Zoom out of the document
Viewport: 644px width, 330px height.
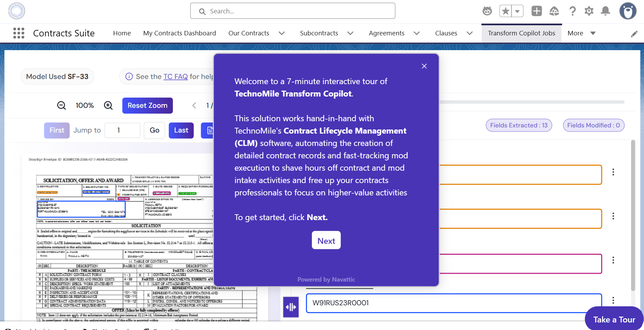(61, 105)
